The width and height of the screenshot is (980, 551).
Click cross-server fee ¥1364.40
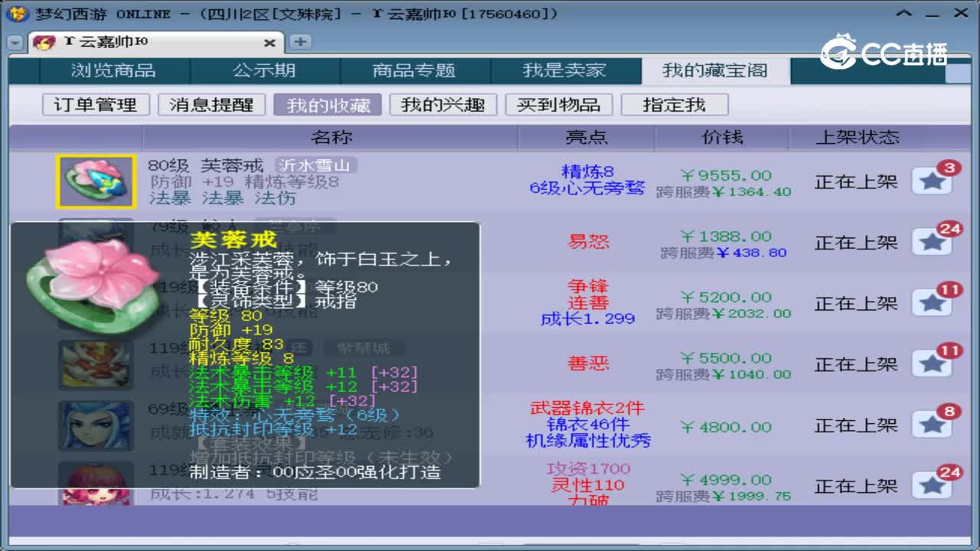(724, 192)
